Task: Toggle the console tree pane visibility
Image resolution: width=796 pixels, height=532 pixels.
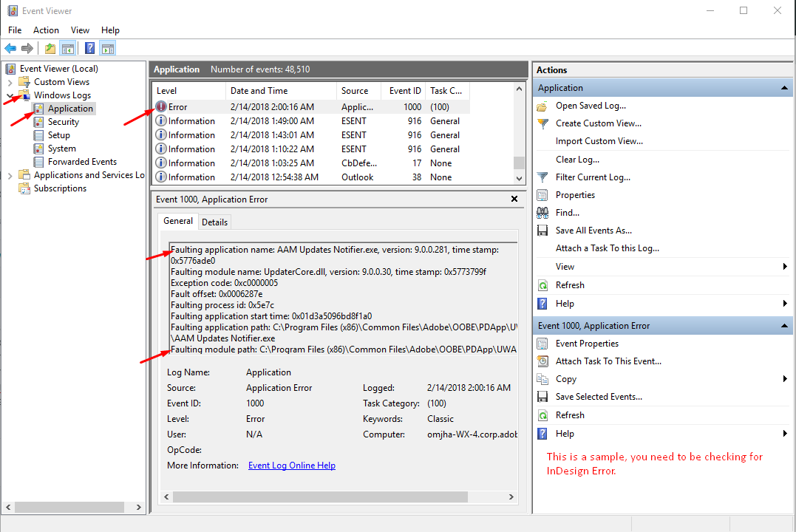Action: pyautogui.click(x=68, y=48)
